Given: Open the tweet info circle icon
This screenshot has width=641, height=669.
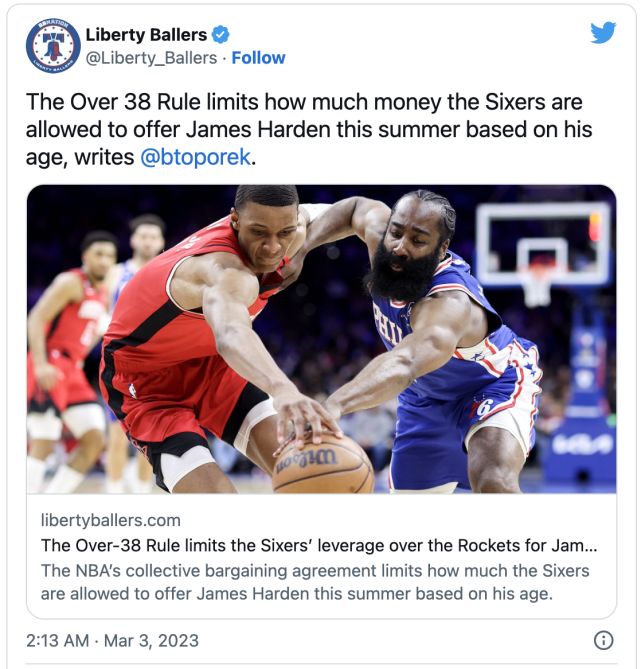Looking at the screenshot, I should pyautogui.click(x=603, y=640).
